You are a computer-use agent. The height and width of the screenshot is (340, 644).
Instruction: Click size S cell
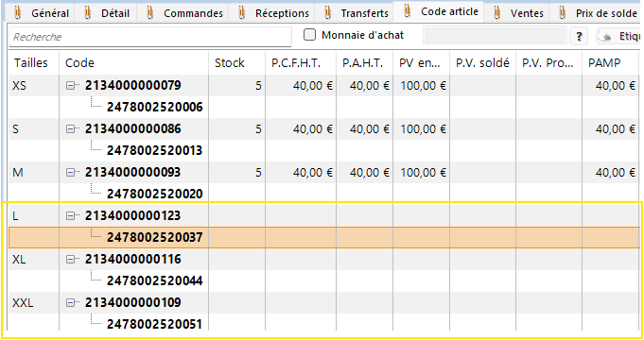pyautogui.click(x=34, y=128)
